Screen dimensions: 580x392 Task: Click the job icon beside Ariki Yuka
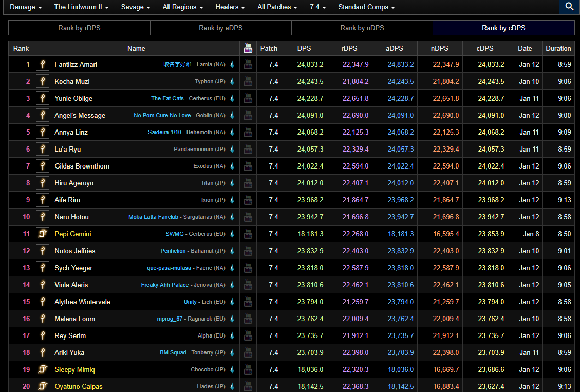43,352
